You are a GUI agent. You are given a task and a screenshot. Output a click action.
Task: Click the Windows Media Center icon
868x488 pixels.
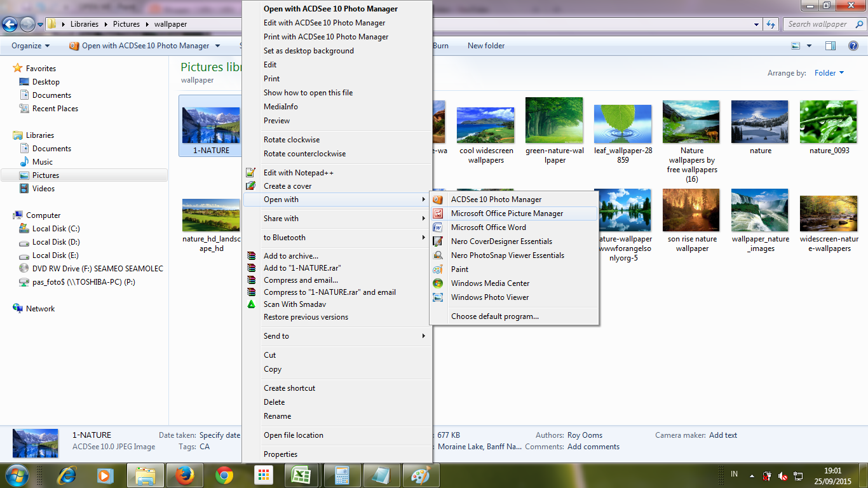438,283
